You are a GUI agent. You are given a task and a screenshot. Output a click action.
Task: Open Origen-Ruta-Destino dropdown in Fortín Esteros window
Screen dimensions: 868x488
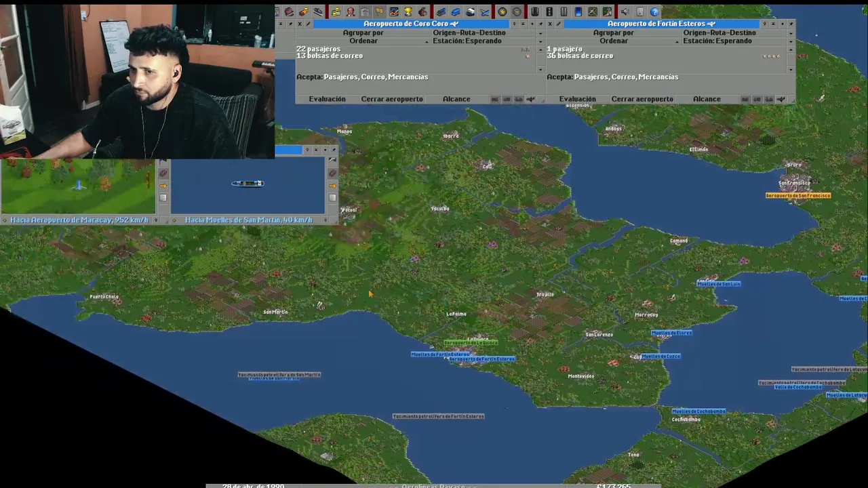tap(738, 33)
